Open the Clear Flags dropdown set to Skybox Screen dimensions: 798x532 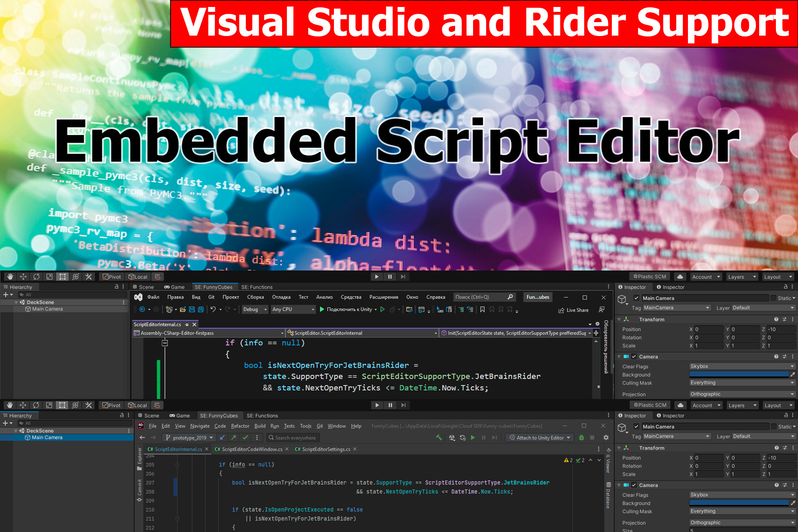[742, 366]
